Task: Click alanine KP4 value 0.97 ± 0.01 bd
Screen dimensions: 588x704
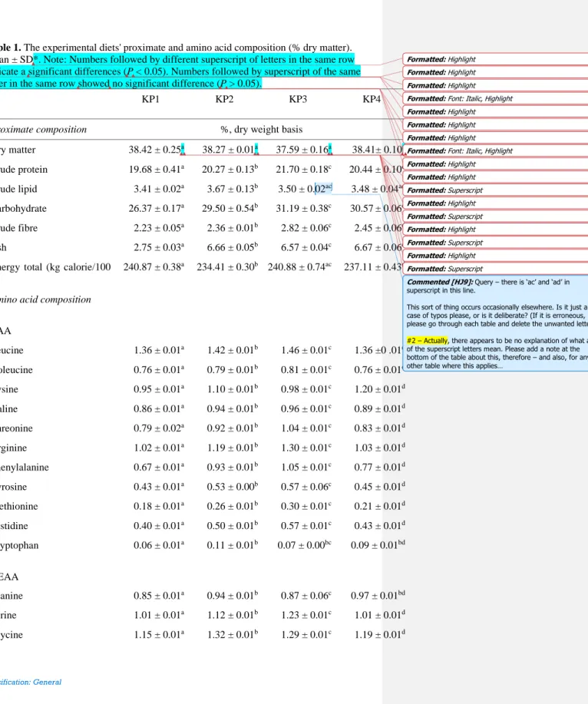Action: [378, 596]
